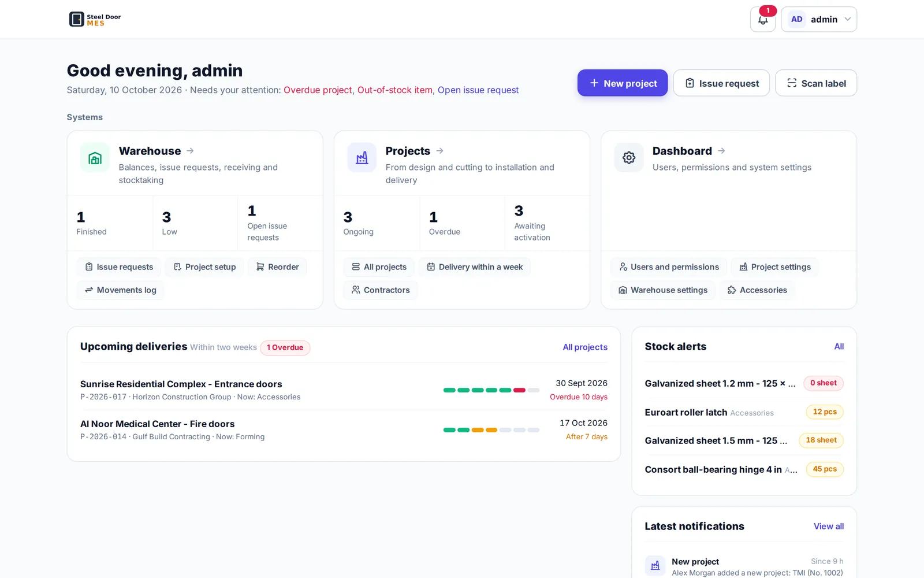This screenshot has width=924, height=578.
Task: Follow the Out-of-stock item link
Action: (x=394, y=90)
